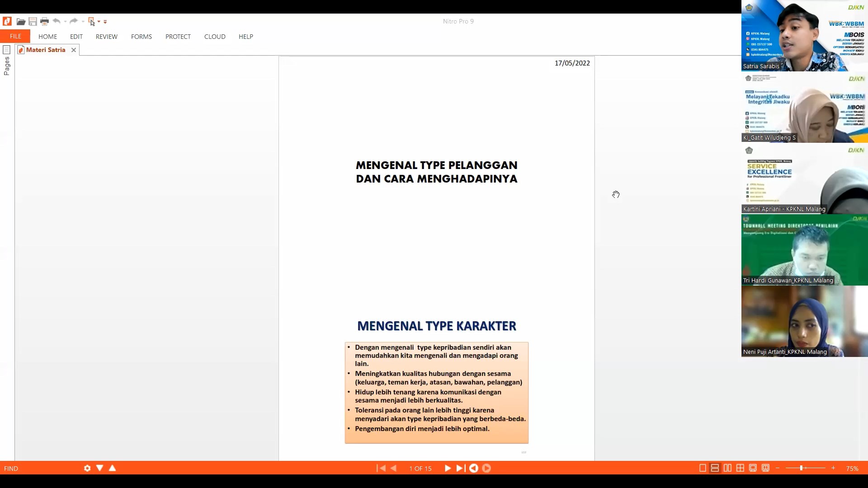Find next result with down arrow

pos(100,468)
